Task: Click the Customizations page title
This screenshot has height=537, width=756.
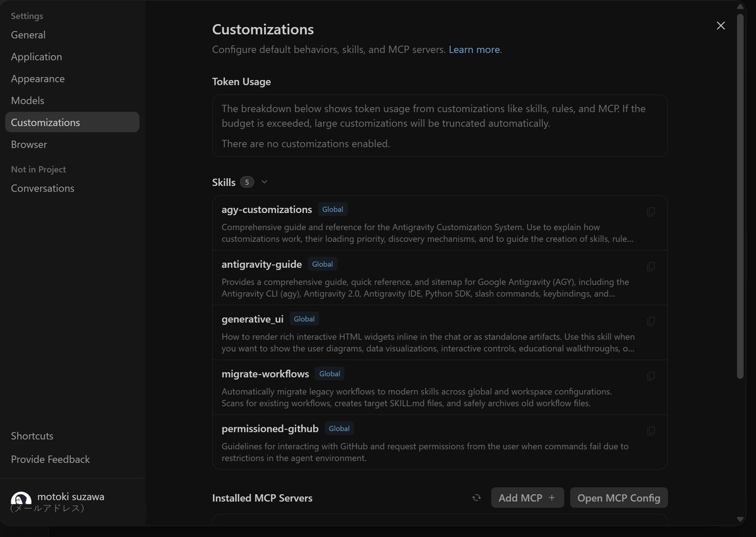Action: click(263, 29)
